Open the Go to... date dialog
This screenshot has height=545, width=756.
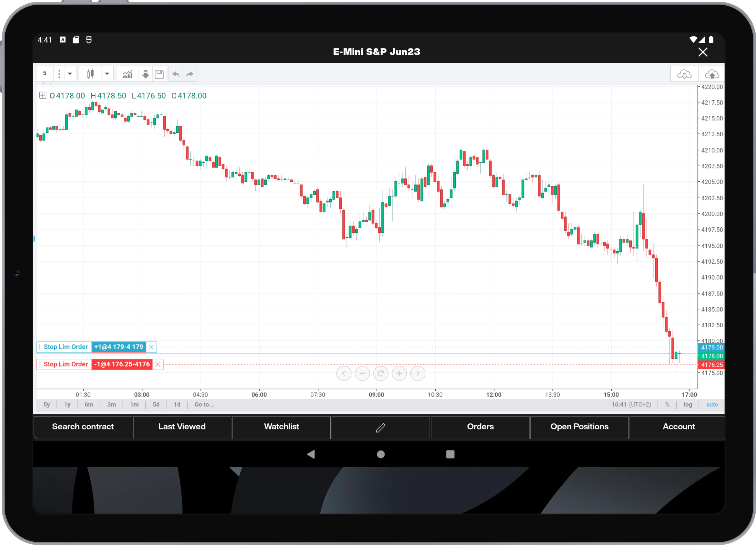point(204,405)
